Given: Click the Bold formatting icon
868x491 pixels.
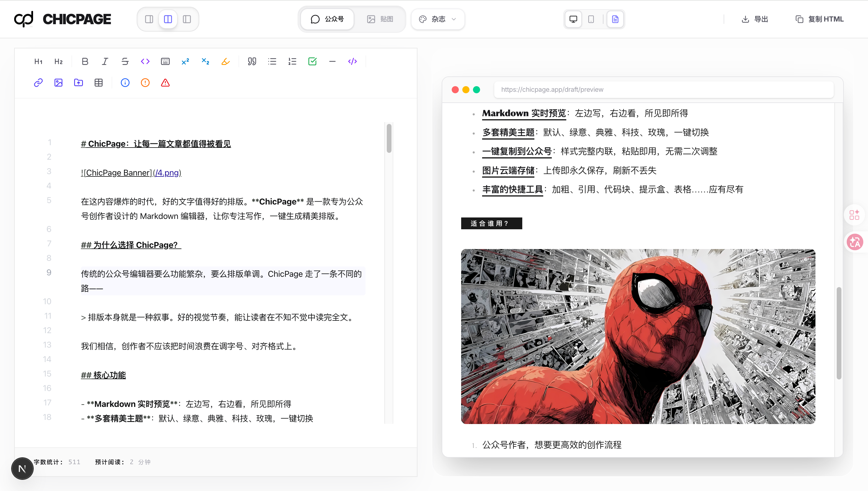Looking at the screenshot, I should coord(85,61).
